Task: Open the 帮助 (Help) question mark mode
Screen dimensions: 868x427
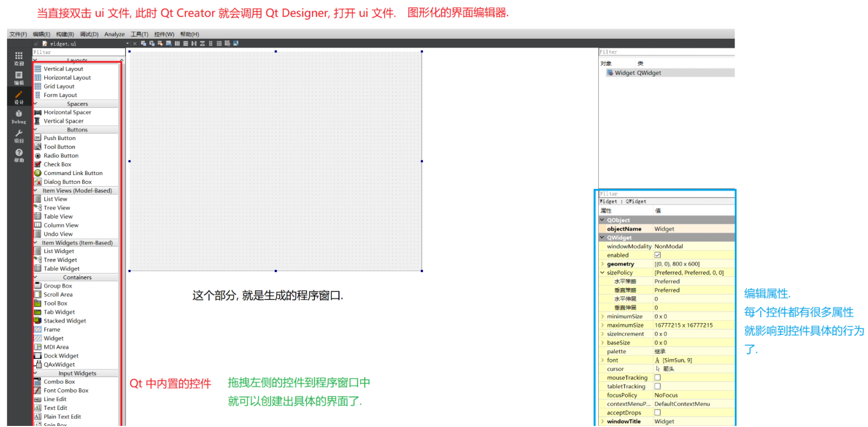Action: coord(19,155)
